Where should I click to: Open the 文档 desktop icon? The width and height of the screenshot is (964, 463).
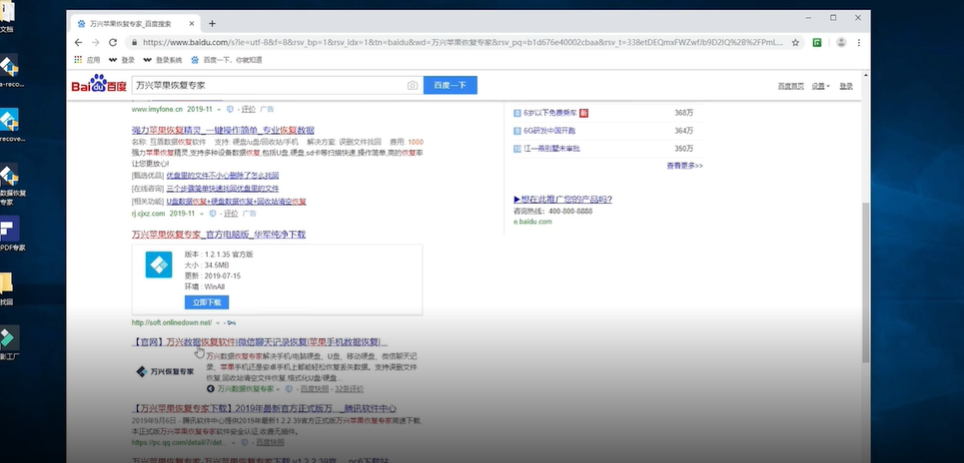click(6, 17)
